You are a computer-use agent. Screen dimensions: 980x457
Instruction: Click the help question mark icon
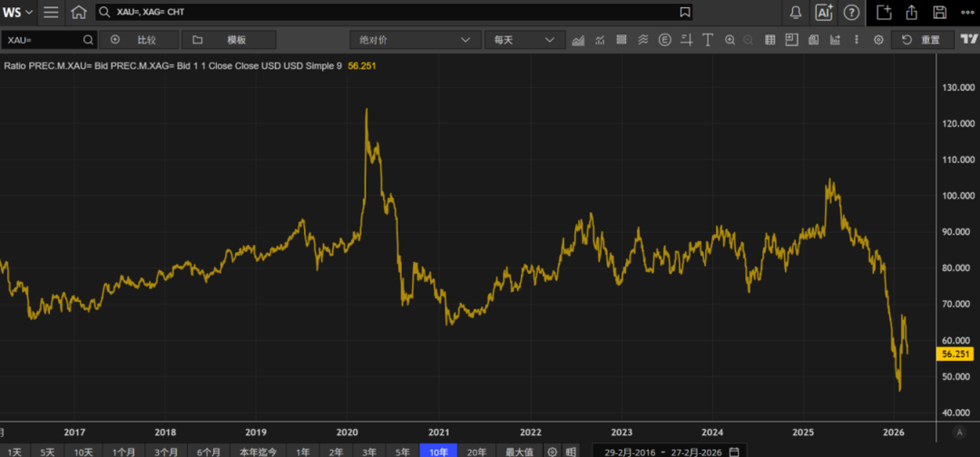coord(851,13)
